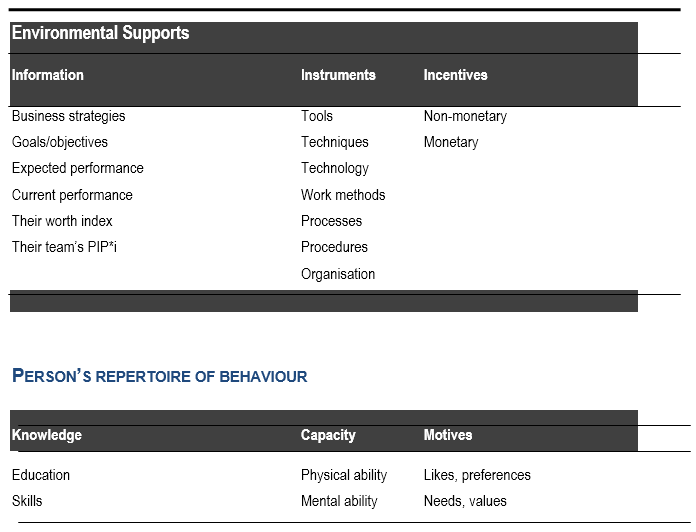Click the Monetary incentive text
Viewport: 696px width, 532px height.
(451, 142)
